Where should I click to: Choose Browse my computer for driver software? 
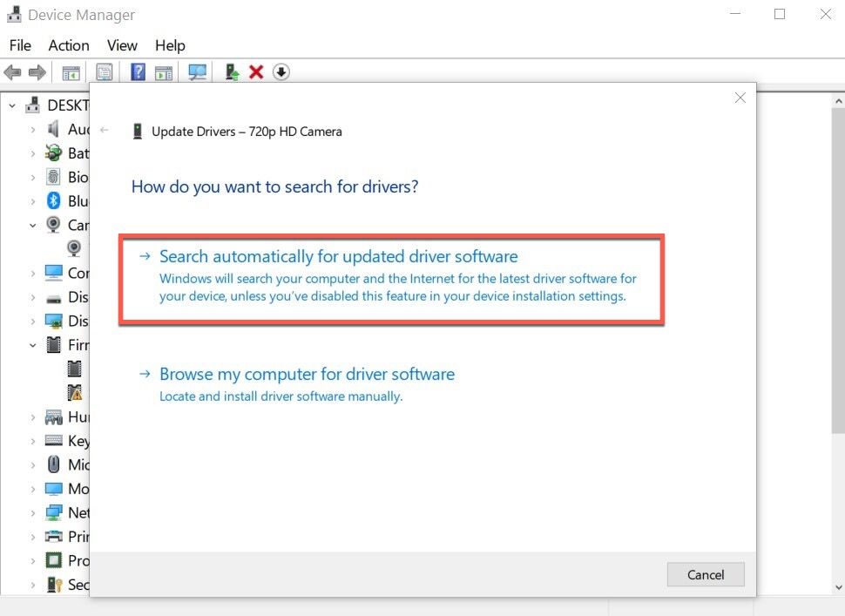[307, 375]
